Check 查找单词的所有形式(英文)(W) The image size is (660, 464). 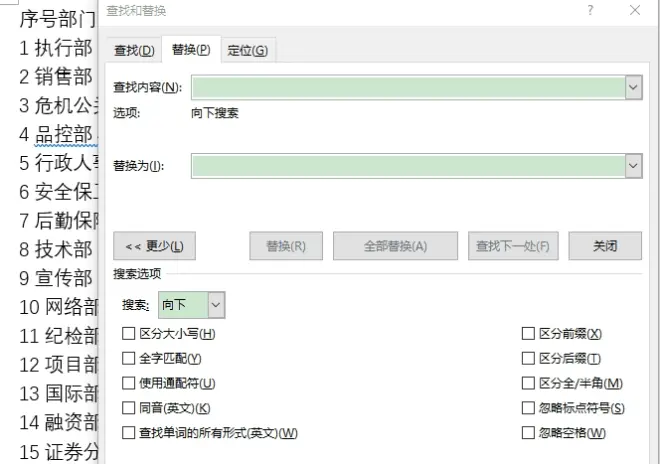tap(128, 433)
